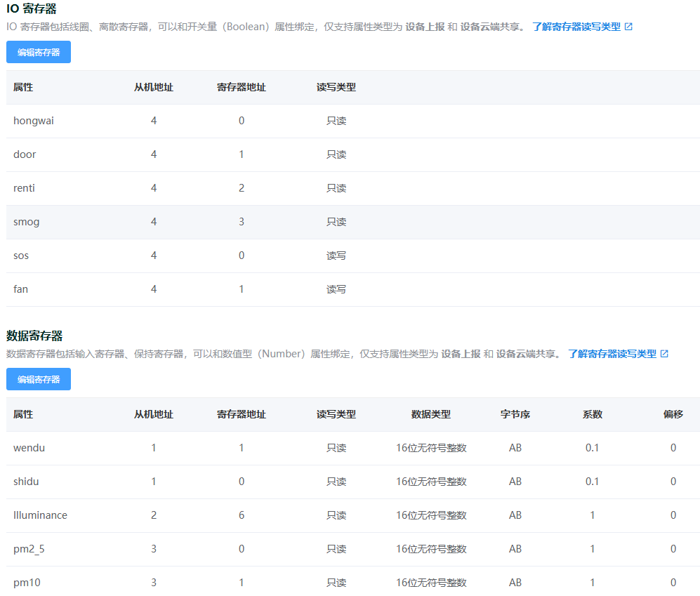Select the shidu register row
Viewport: 700px width, 596px height.
tap(25, 481)
